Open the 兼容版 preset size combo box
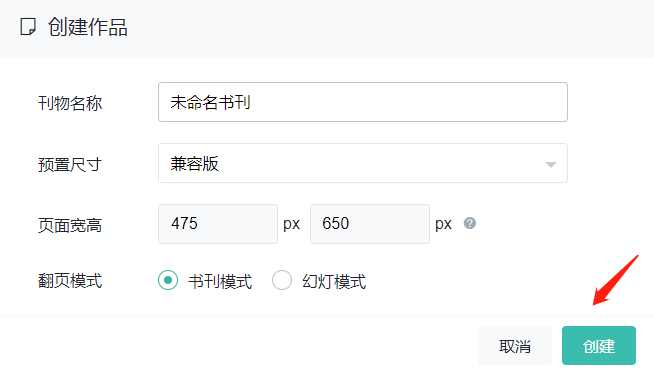Image resolution: width=654 pixels, height=374 pixels. click(363, 163)
